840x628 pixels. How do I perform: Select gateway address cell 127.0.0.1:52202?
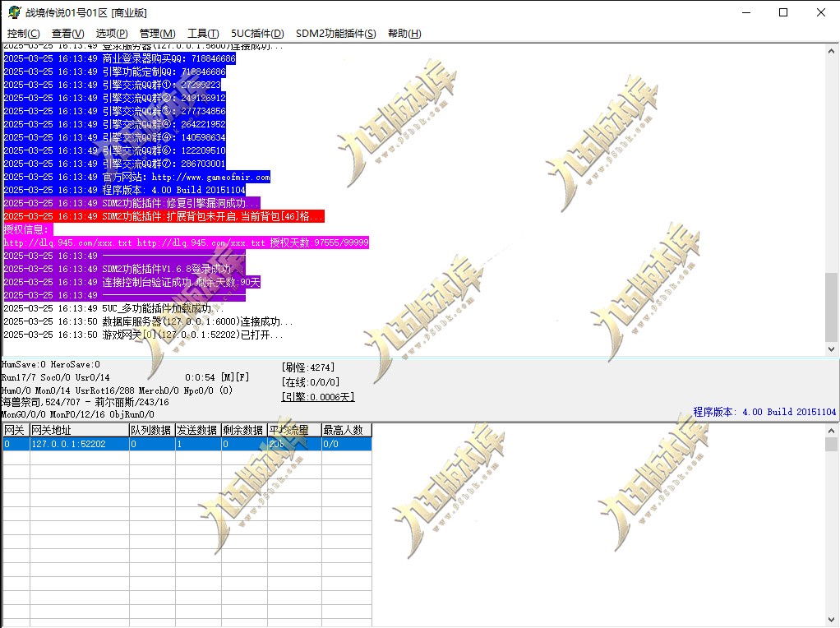[79, 444]
